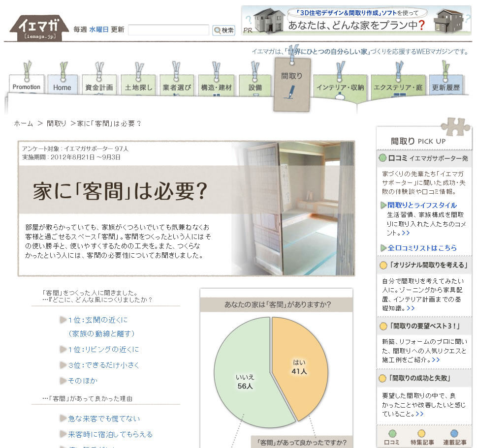Viewport: 477px width, 448px height.
Task: Click the ホーム breadcrumb link
Action: pos(24,123)
